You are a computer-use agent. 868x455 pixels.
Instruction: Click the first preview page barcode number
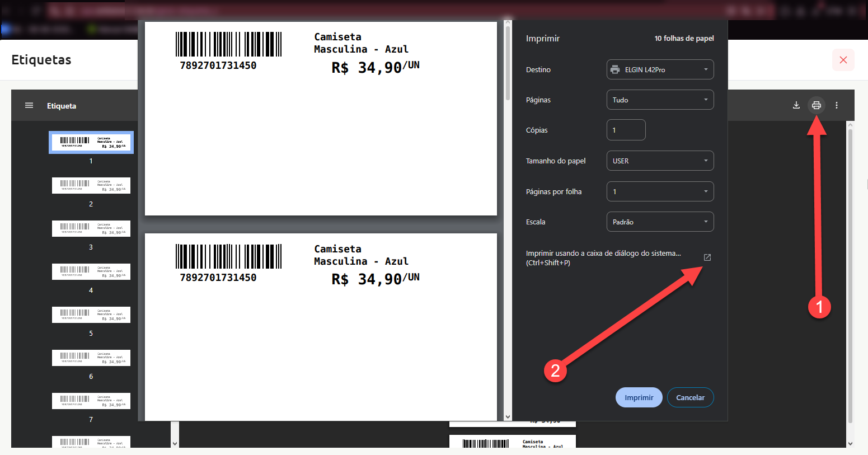(218, 65)
